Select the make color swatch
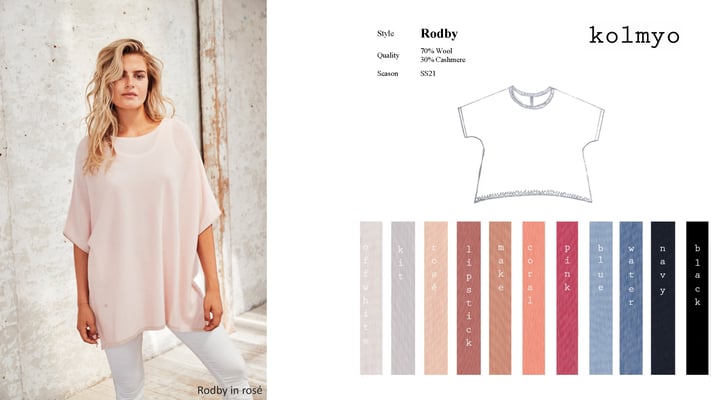This screenshot has height=400, width=711. coord(500,298)
